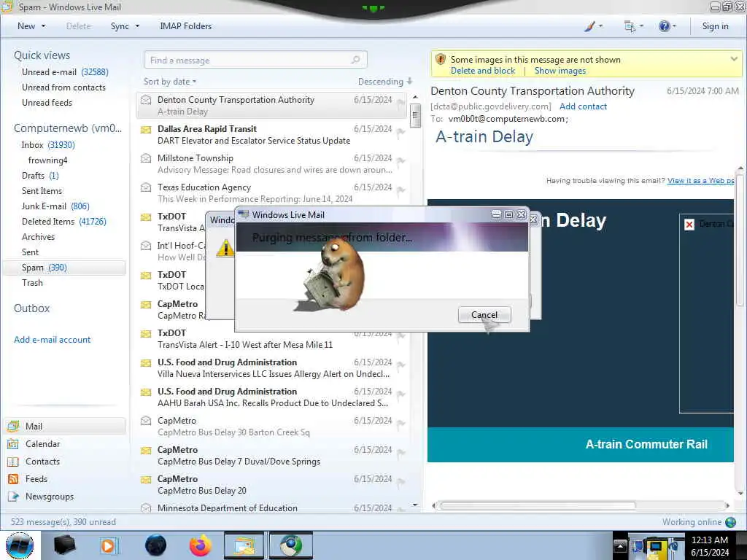Open the New message dropdown arrow
Viewport: 747px width, 560px height.
[x=43, y=26]
